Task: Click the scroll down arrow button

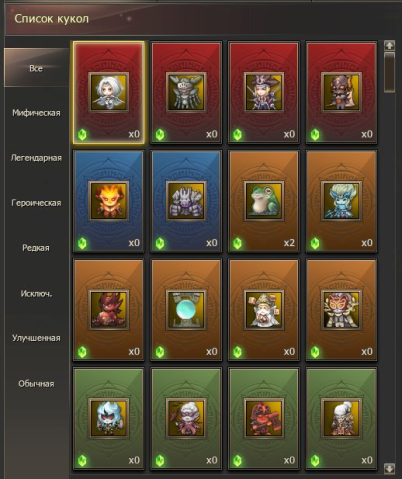Action: point(389,468)
